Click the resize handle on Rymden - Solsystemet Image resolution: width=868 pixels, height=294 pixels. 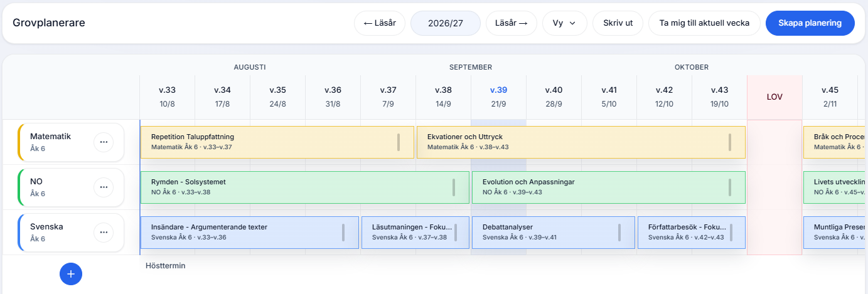coord(454,187)
